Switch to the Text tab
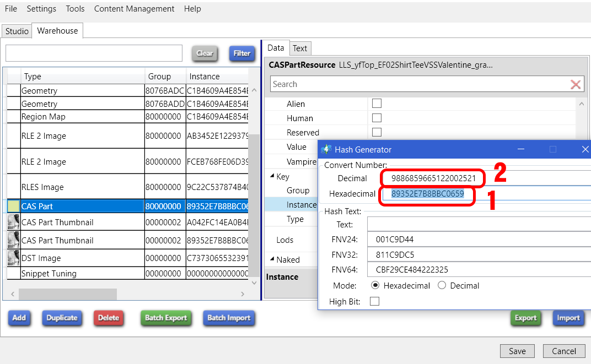The image size is (591, 364). tap(300, 48)
